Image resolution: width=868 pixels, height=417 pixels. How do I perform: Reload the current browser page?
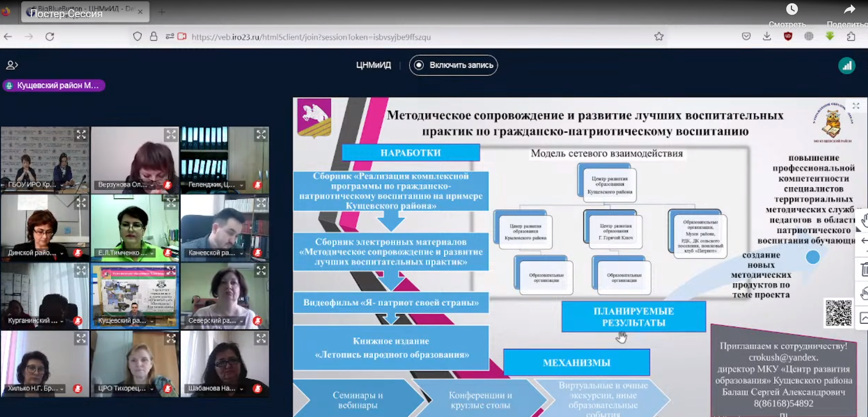click(x=50, y=37)
